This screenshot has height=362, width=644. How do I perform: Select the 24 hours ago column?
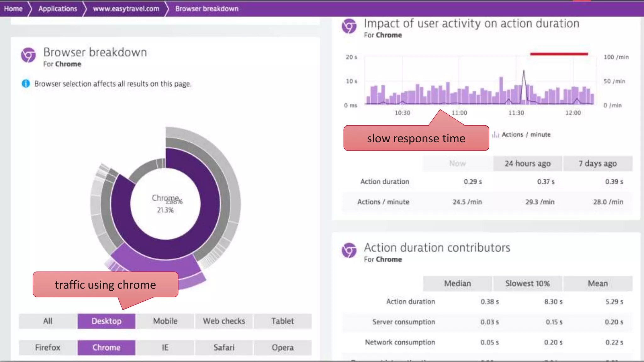click(x=527, y=163)
